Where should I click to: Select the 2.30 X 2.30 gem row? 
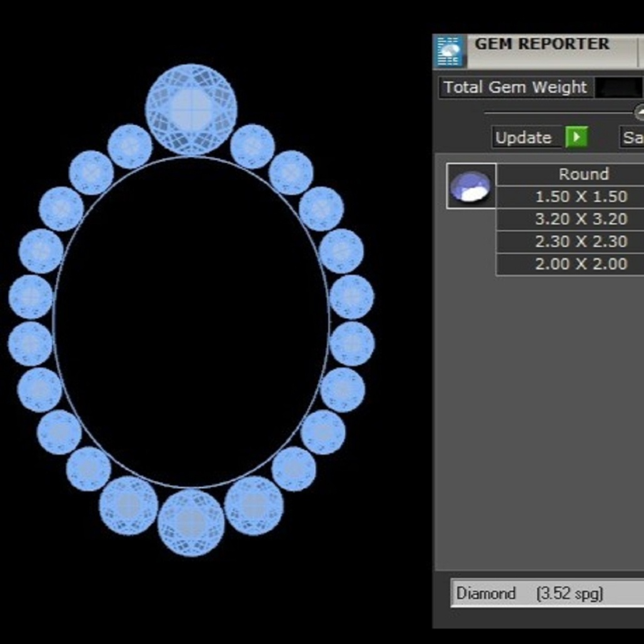click(x=581, y=241)
